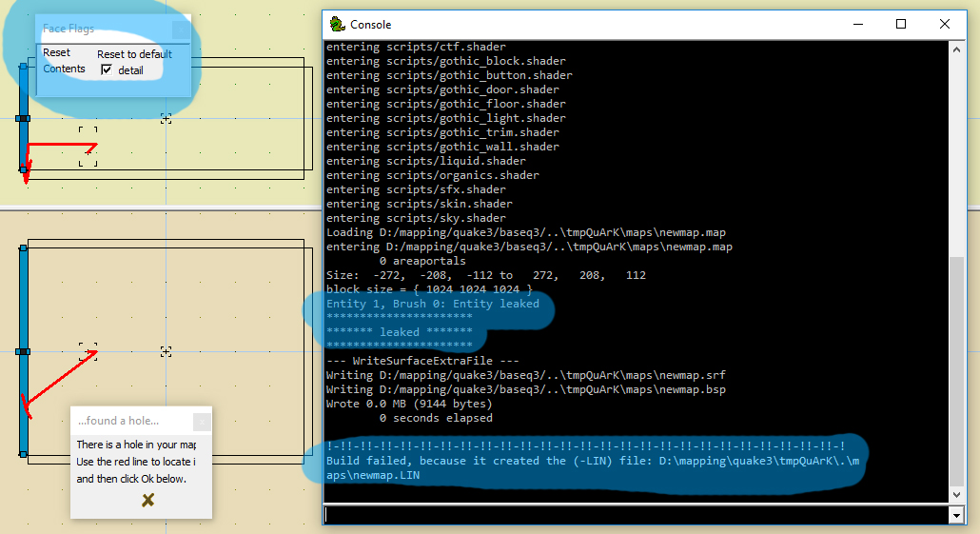Viewport: 980px width, 534px height.
Task: Click the 'entering scripts/liquid.shader' line
Action: 425,161
